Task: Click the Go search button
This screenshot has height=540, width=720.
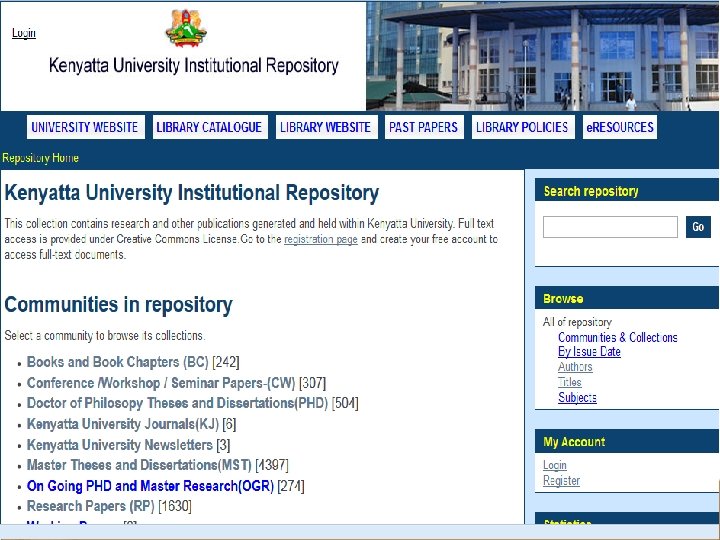Action: point(698,227)
